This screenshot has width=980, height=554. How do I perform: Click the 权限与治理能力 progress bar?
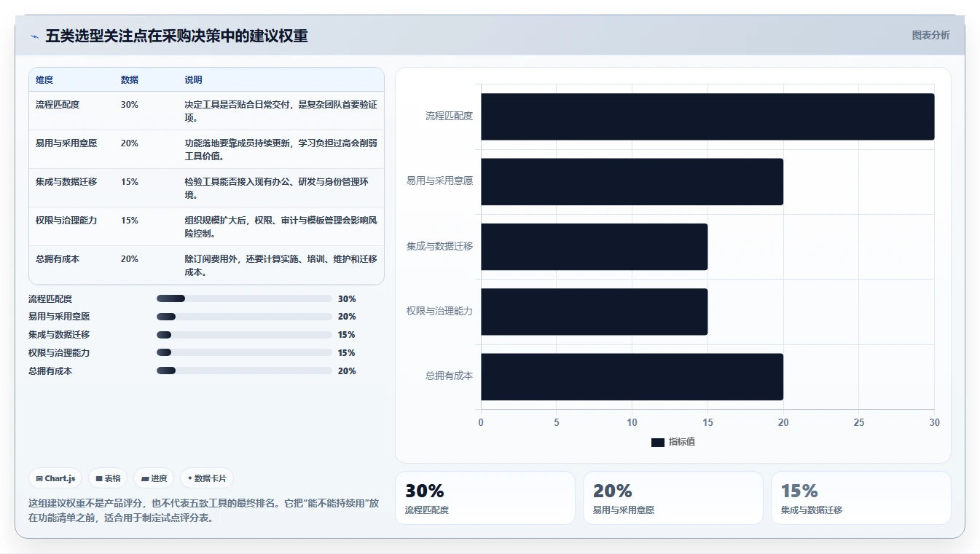coord(244,352)
